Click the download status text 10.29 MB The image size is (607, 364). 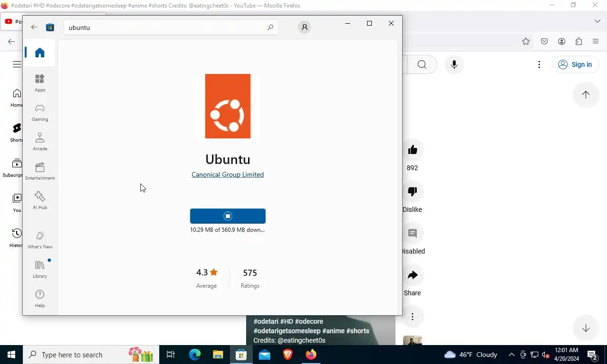228,229
